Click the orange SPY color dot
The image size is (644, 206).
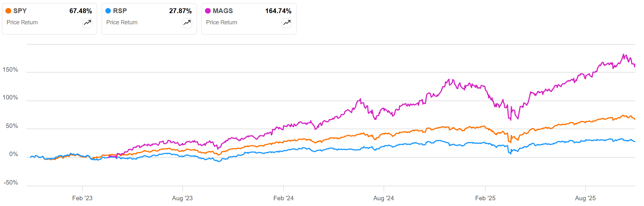click(x=9, y=11)
